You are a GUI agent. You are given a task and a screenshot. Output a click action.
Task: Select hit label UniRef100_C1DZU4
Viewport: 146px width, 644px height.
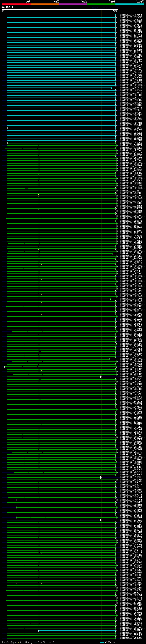click(131, 138)
